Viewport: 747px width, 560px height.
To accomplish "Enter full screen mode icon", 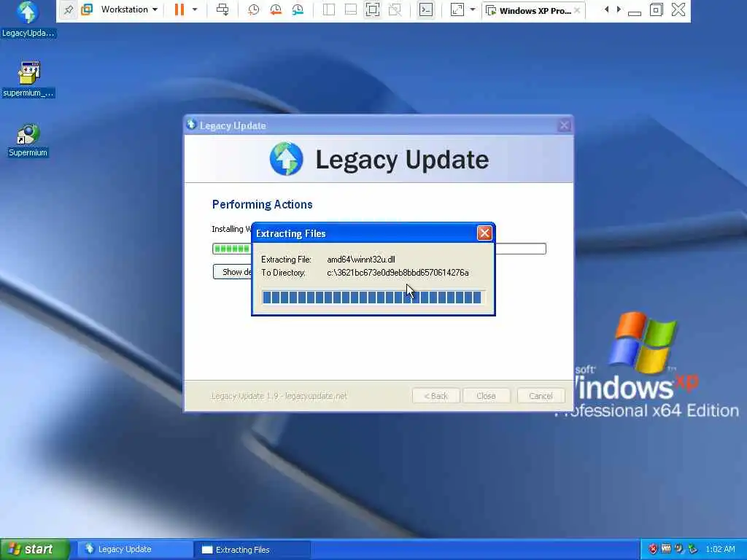I will (373, 9).
